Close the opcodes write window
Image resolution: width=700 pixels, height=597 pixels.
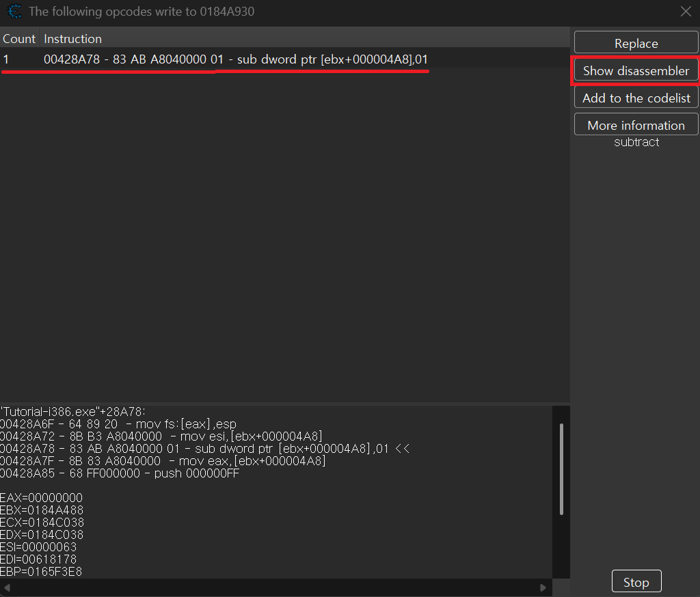[x=686, y=12]
